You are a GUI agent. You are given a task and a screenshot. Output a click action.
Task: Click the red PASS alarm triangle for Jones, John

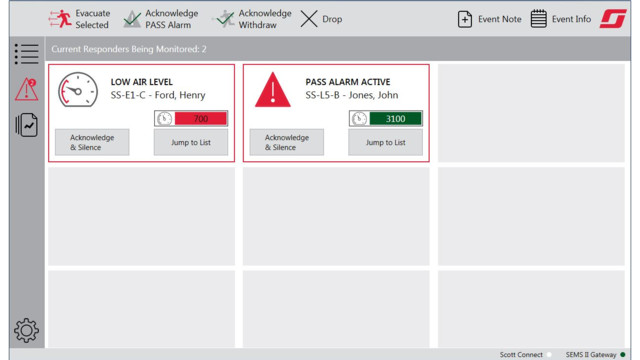click(273, 90)
